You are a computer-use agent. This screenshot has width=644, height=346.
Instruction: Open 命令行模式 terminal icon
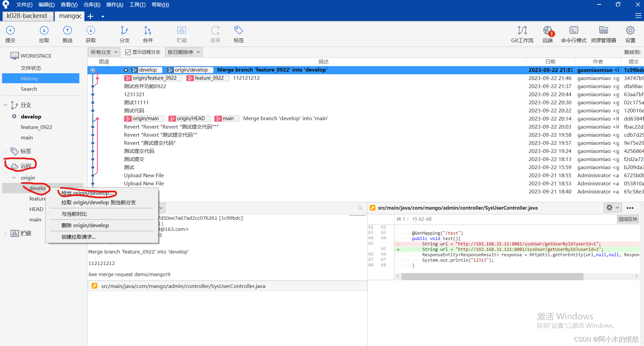pyautogui.click(x=574, y=34)
